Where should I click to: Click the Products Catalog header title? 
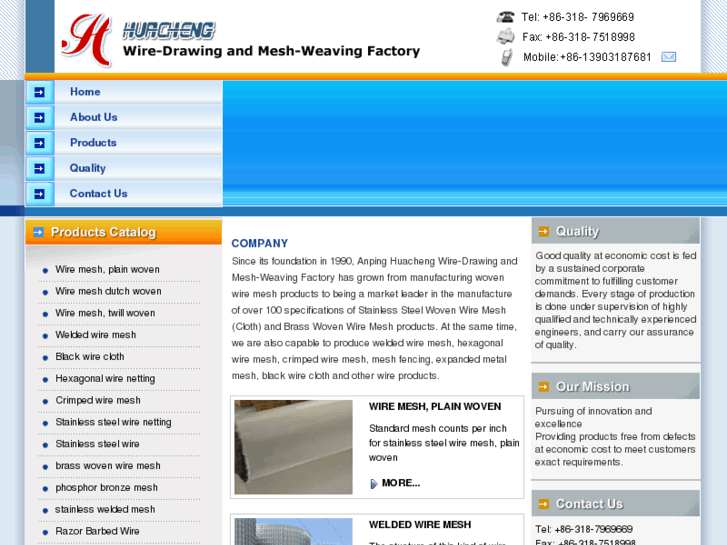103,232
